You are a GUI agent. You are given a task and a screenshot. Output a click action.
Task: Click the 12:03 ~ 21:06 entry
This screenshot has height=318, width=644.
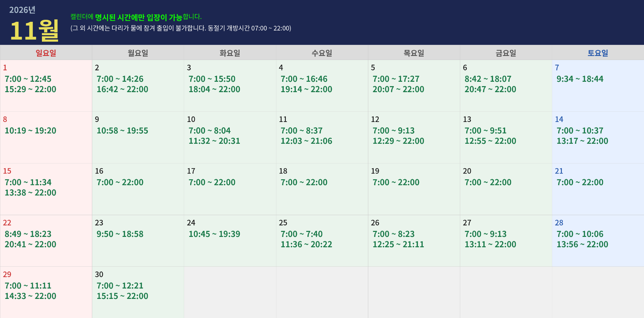[306, 141]
